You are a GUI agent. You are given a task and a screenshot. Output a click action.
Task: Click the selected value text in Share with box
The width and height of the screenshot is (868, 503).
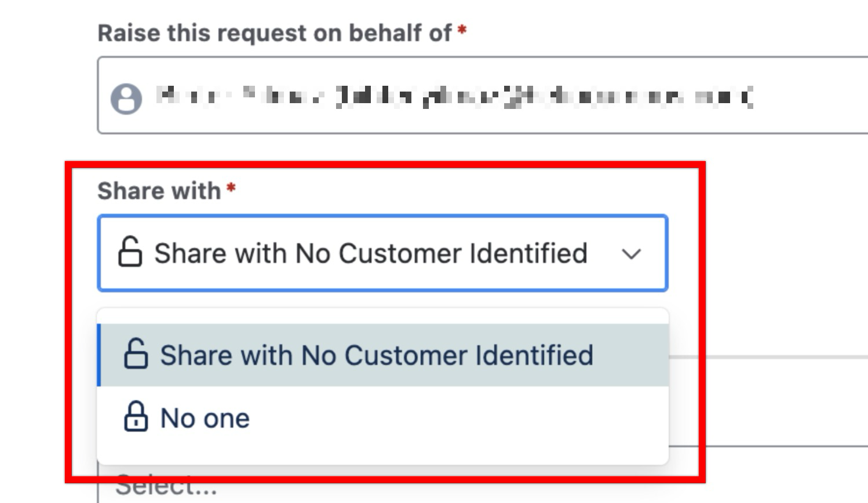[371, 253]
